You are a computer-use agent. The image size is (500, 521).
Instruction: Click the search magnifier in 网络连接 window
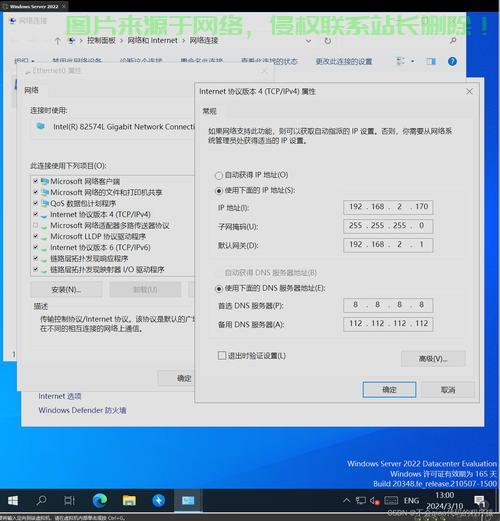click(453, 41)
